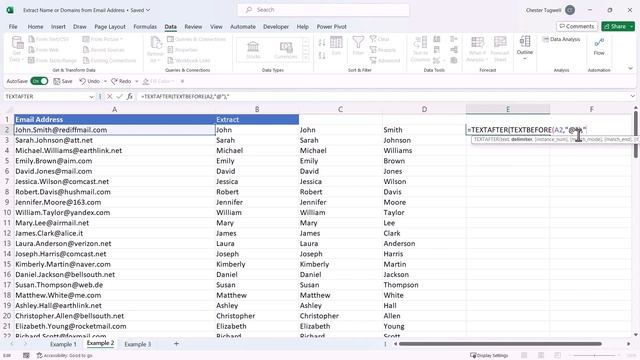Click the Accessibility status icon
This screenshot has height=360, width=640.
[40, 356]
